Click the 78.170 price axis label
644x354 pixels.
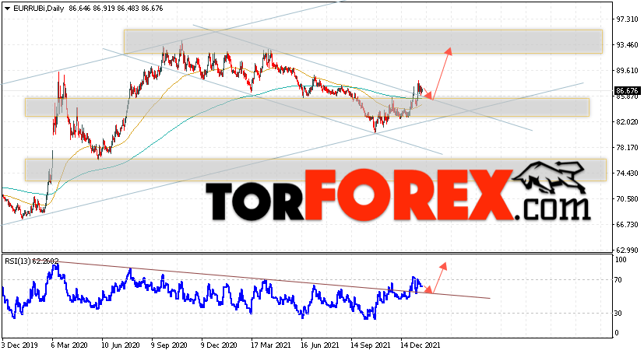(x=627, y=147)
